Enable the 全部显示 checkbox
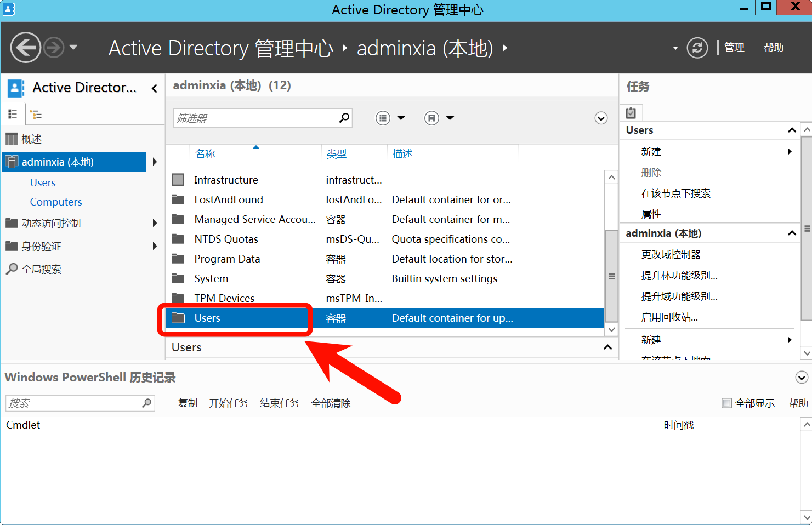 [726, 403]
